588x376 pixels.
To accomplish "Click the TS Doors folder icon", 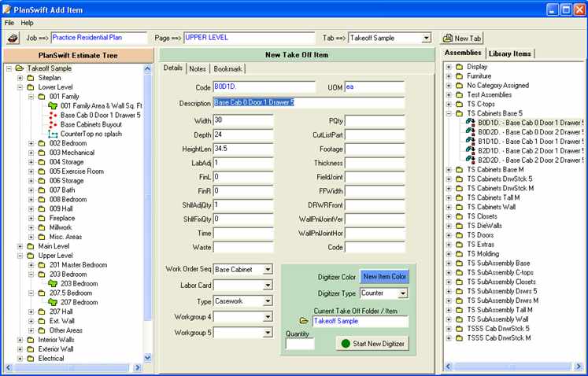I will (460, 235).
